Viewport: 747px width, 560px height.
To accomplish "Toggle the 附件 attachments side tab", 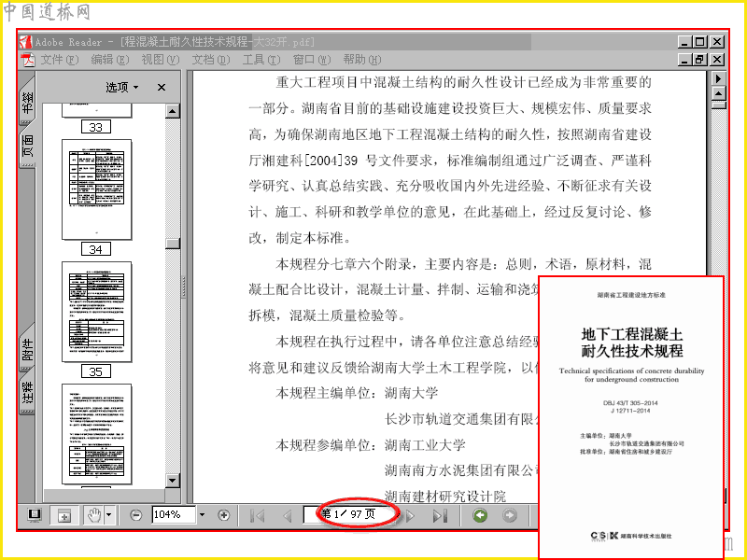I will pyautogui.click(x=28, y=350).
